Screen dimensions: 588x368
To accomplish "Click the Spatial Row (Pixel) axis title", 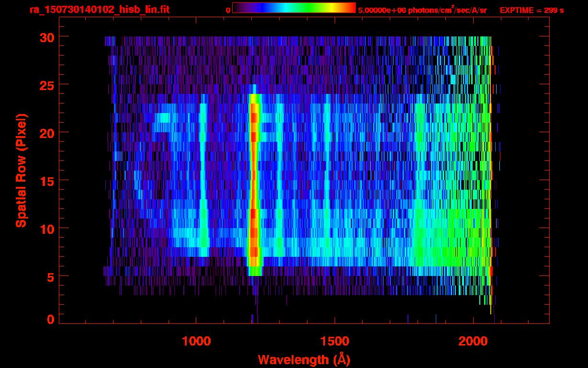I will (x=21, y=171).
